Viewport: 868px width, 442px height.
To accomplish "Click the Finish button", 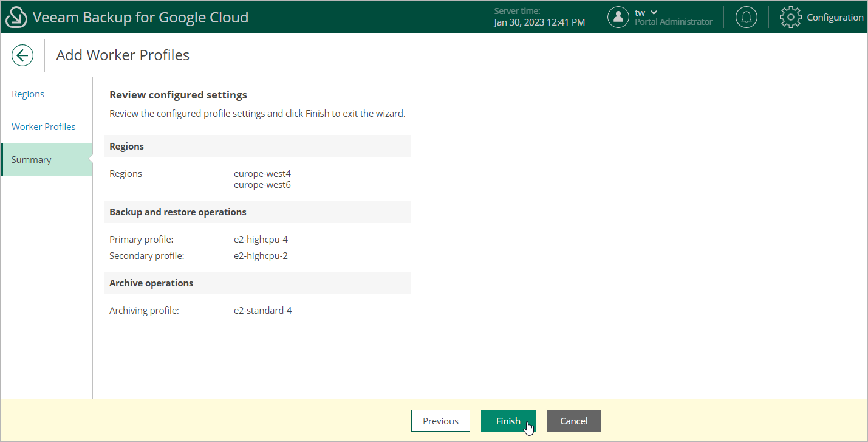I will click(x=508, y=421).
